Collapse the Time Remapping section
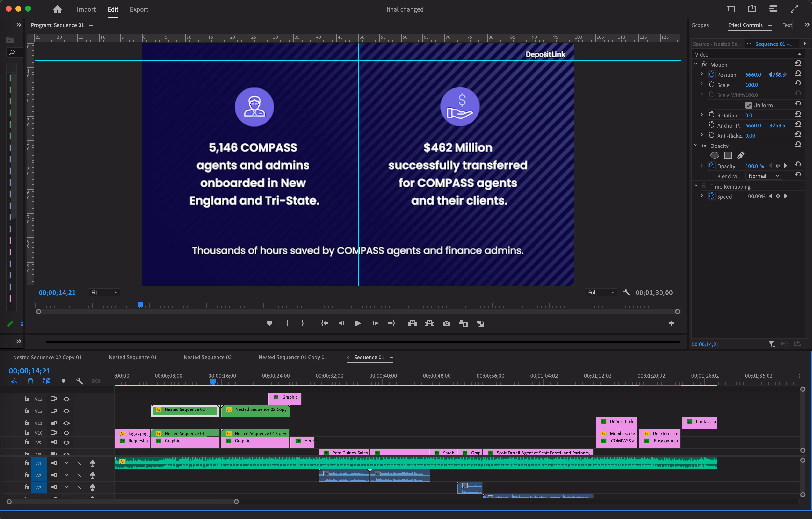 696,185
